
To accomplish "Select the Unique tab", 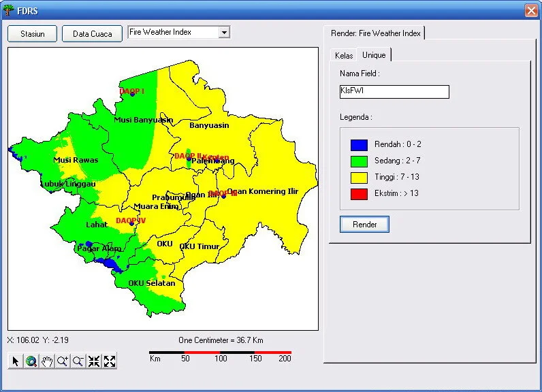I will point(374,55).
